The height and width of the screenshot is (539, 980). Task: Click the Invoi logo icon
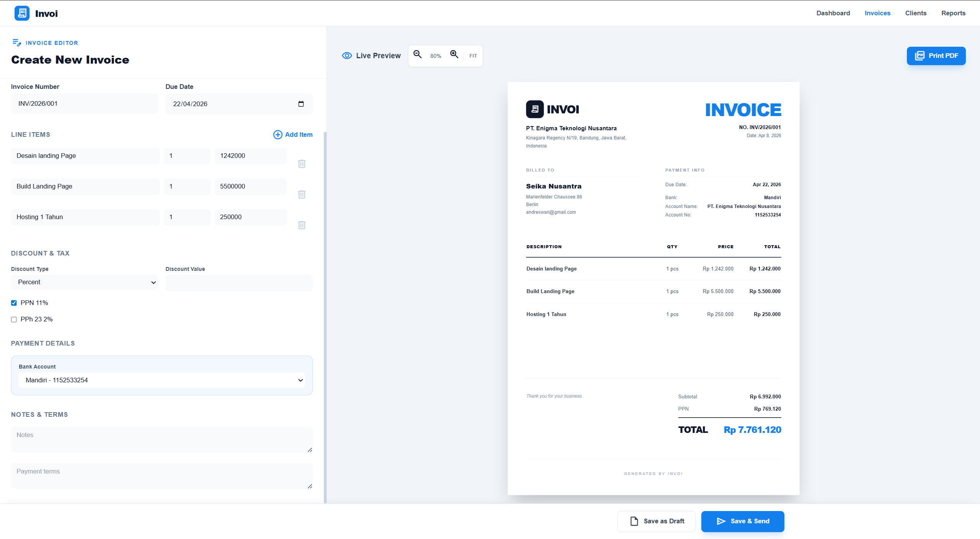(x=22, y=13)
